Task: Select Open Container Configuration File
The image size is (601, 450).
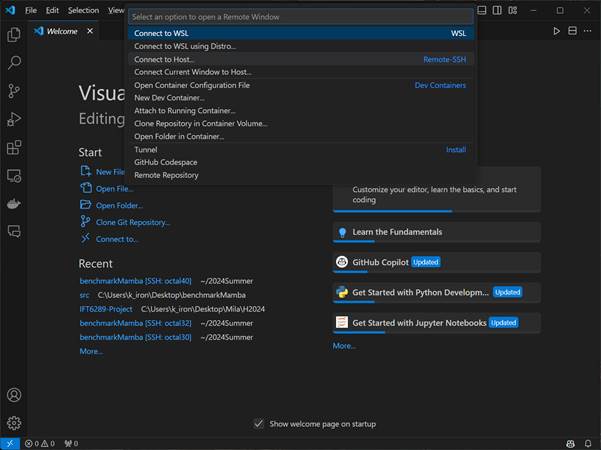Action: (301, 85)
